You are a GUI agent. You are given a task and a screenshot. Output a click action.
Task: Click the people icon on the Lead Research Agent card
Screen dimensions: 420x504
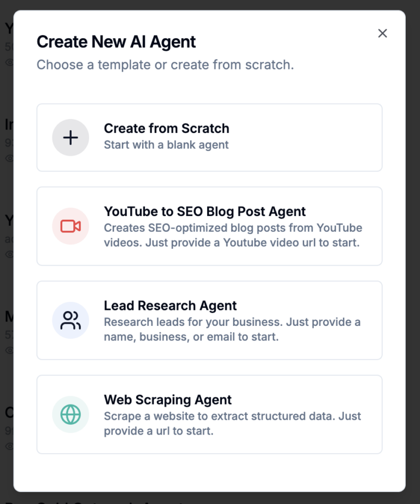click(x=70, y=320)
